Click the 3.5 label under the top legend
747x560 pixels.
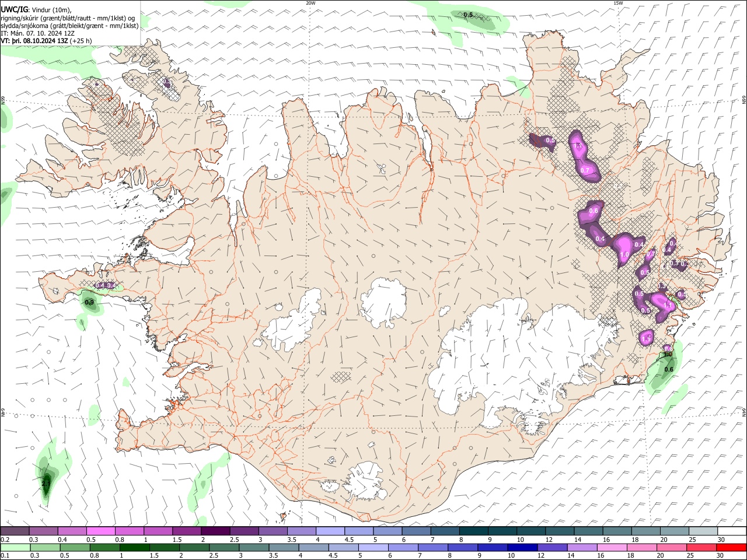[x=291, y=540]
